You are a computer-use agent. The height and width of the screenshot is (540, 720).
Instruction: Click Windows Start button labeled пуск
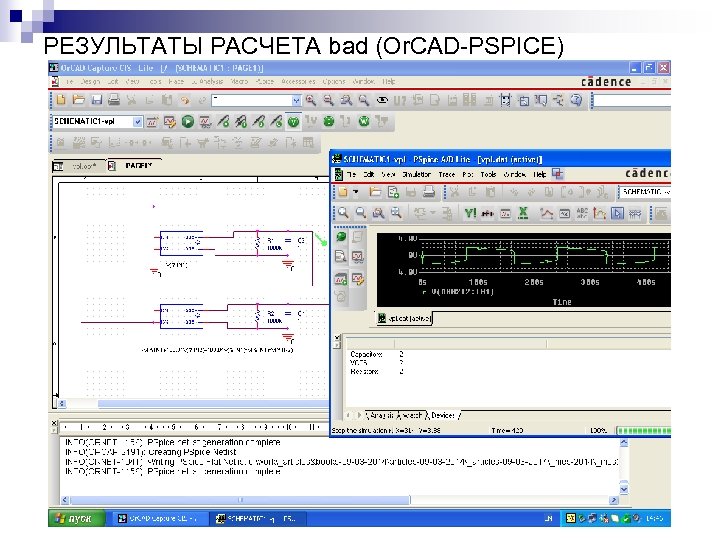click(77, 518)
